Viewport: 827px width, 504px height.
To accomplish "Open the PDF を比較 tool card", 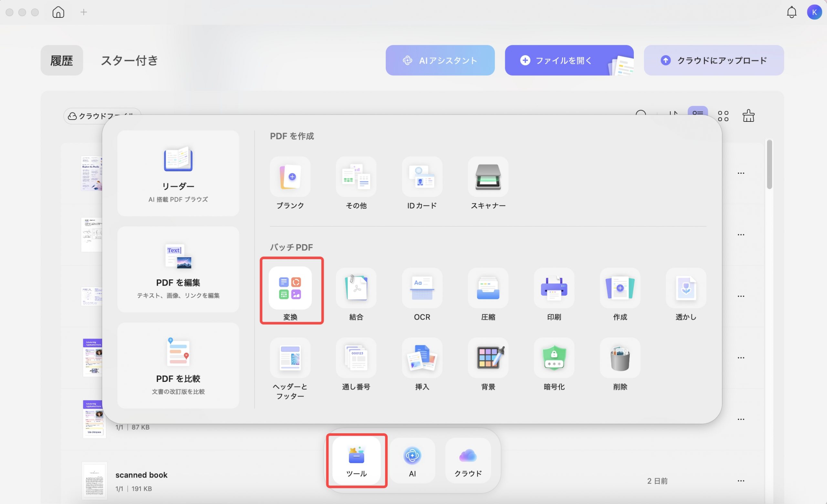I will (x=178, y=365).
